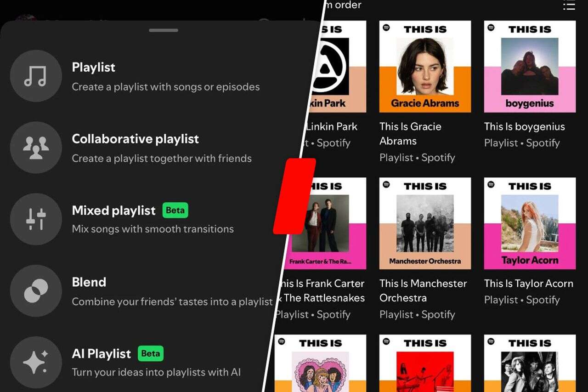This screenshot has width=588, height=392.
Task: Click the Collaborative playlist people icon
Action: 36,148
